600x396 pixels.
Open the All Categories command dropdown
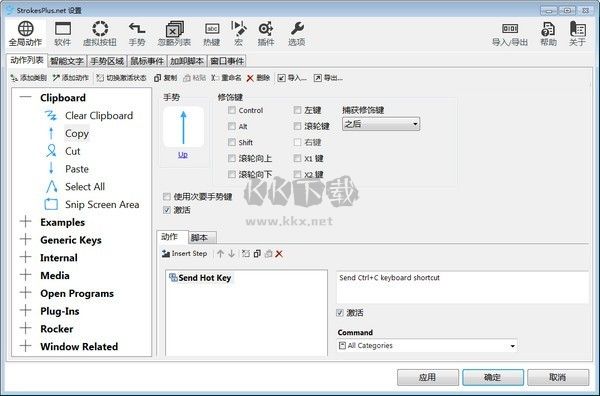(427, 345)
